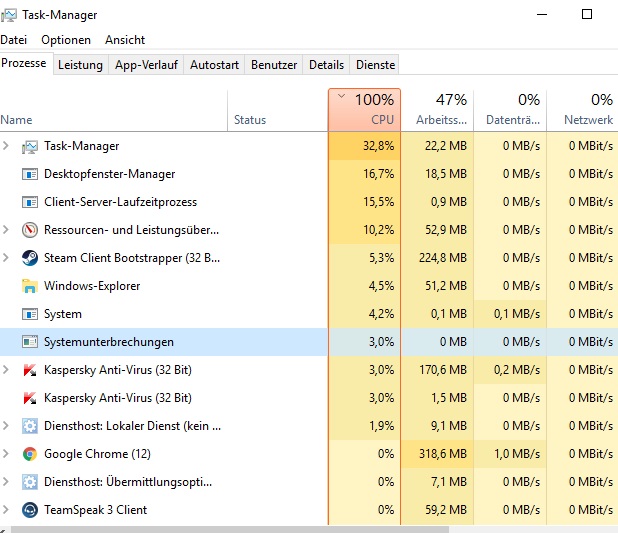
Task: Click the Google Chrome process icon
Action: [29, 454]
